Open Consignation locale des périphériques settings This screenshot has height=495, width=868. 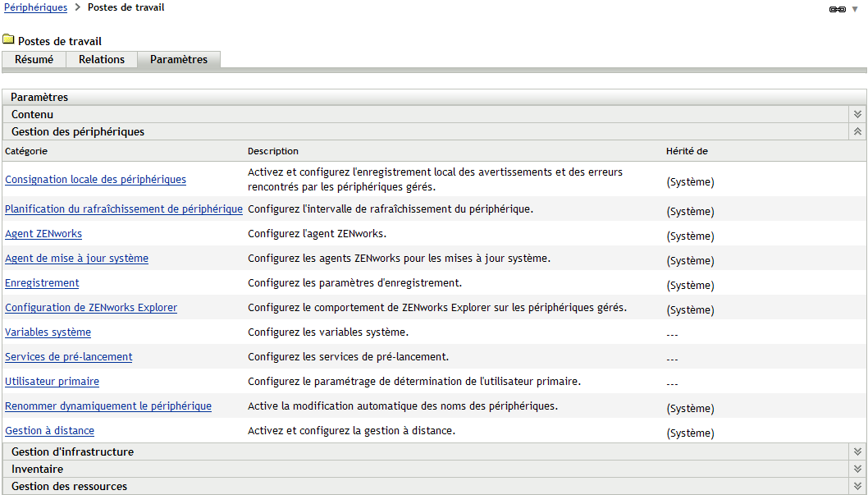[x=95, y=179]
